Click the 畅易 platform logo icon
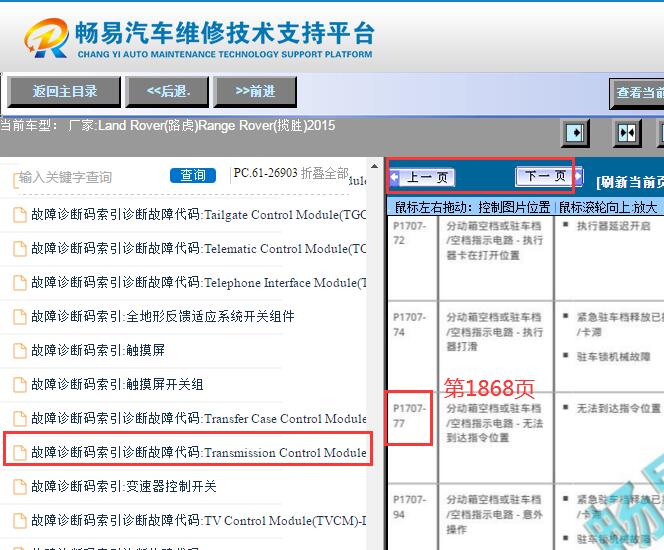 tap(47, 37)
